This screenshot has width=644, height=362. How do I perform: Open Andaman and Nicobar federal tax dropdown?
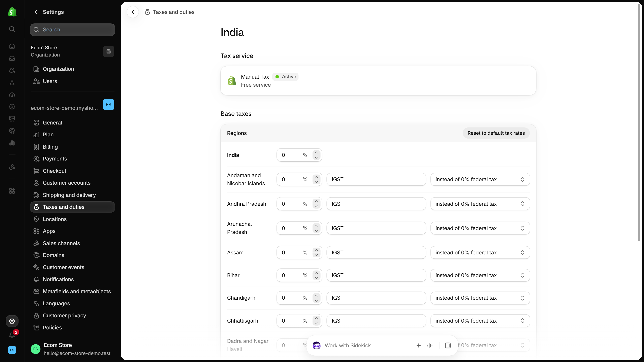point(480,179)
